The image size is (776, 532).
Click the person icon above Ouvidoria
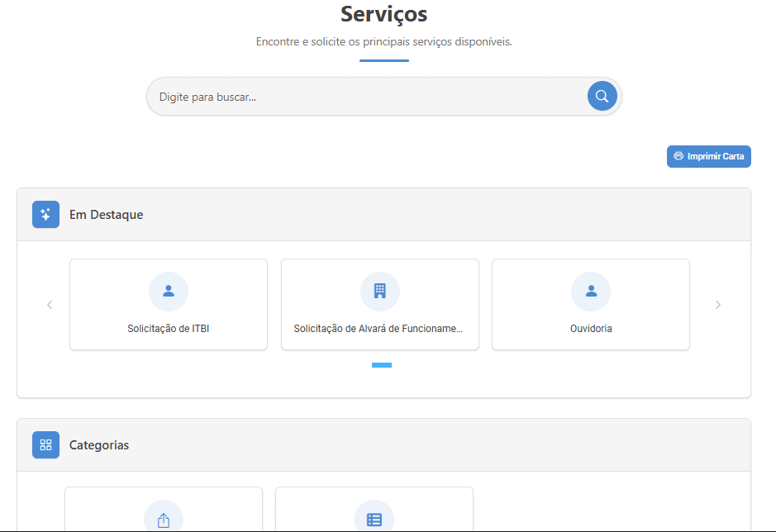coord(591,292)
